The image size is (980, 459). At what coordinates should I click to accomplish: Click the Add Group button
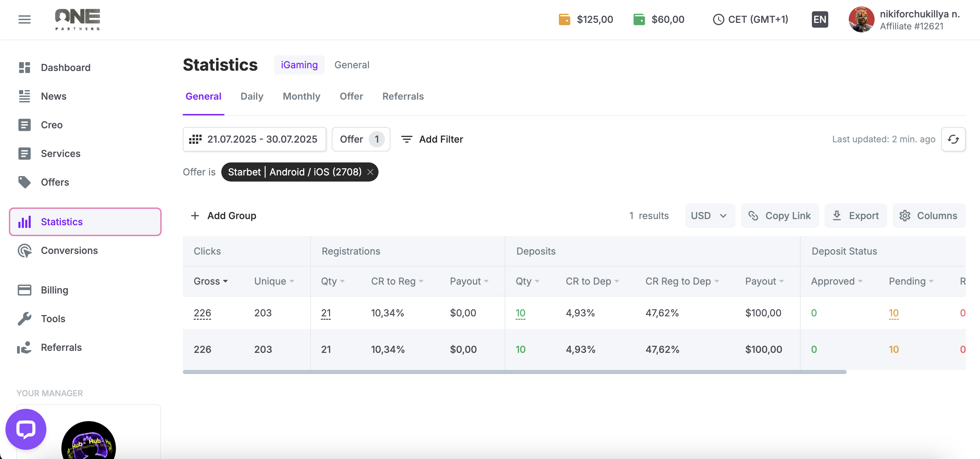tap(223, 216)
